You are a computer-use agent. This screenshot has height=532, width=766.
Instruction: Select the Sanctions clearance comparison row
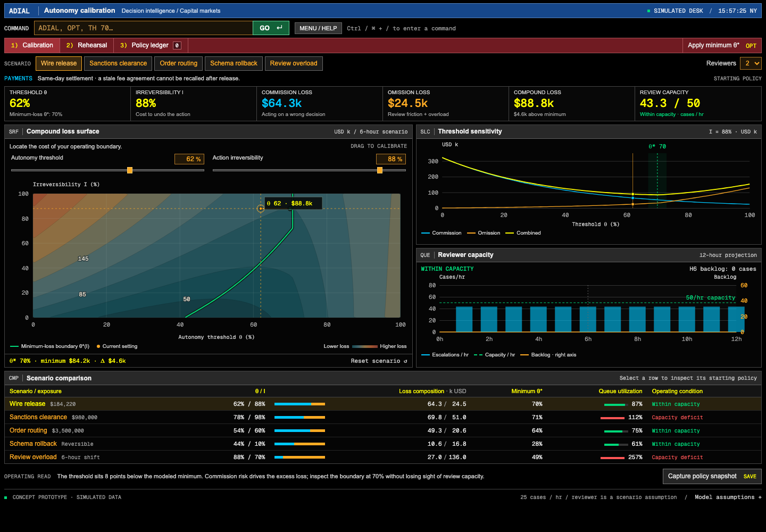pos(383,418)
